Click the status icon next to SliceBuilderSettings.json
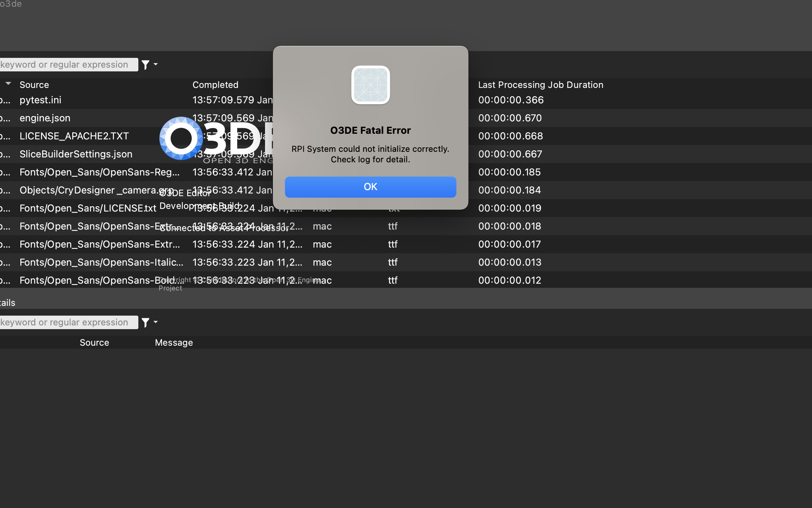Screen dimensions: 812x508 pyautogui.click(x=5, y=154)
